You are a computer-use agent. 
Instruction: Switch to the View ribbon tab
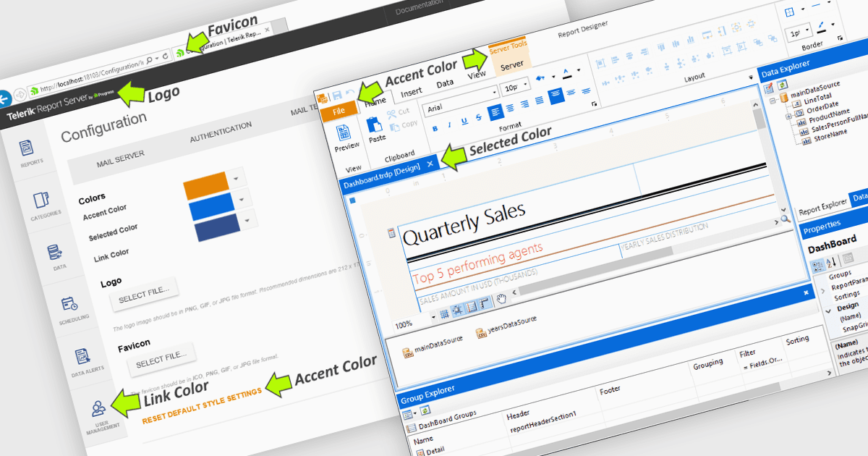[477, 75]
